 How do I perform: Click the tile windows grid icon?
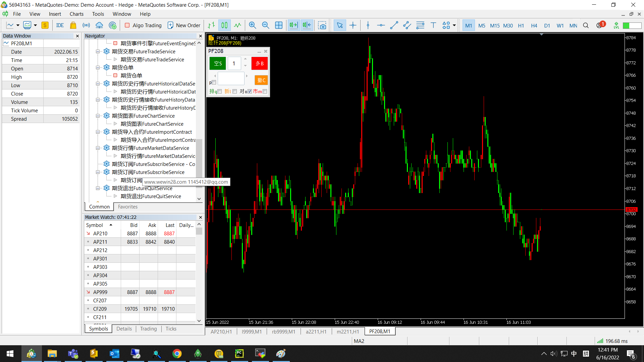point(279,25)
